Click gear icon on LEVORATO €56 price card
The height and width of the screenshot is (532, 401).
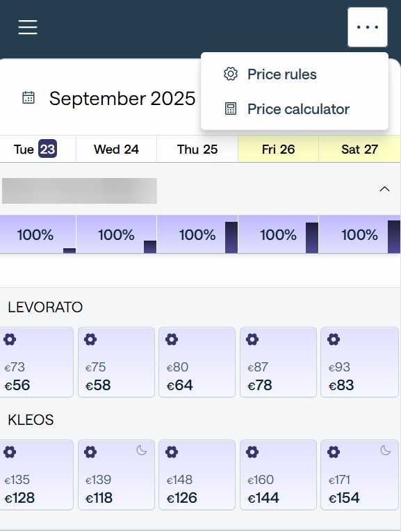10,339
